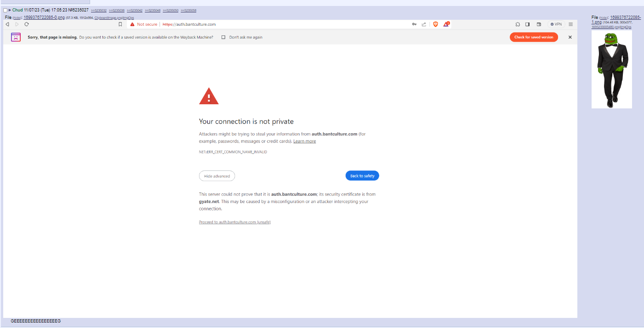Hide the first file via (hide) link
This screenshot has height=328, width=644.
point(17,17)
